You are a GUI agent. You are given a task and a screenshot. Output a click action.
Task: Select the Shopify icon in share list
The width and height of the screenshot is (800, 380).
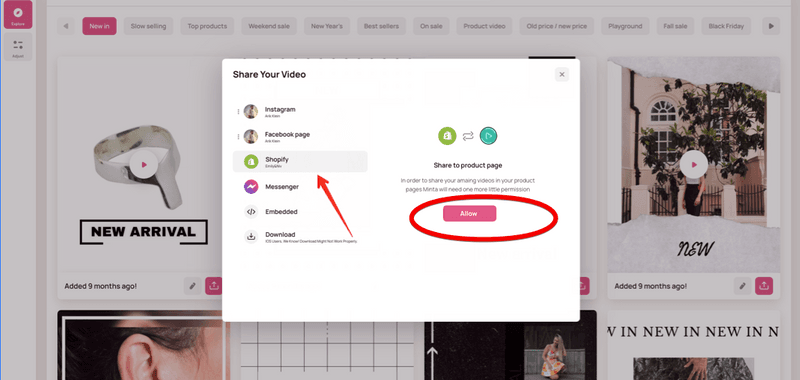[x=251, y=161]
